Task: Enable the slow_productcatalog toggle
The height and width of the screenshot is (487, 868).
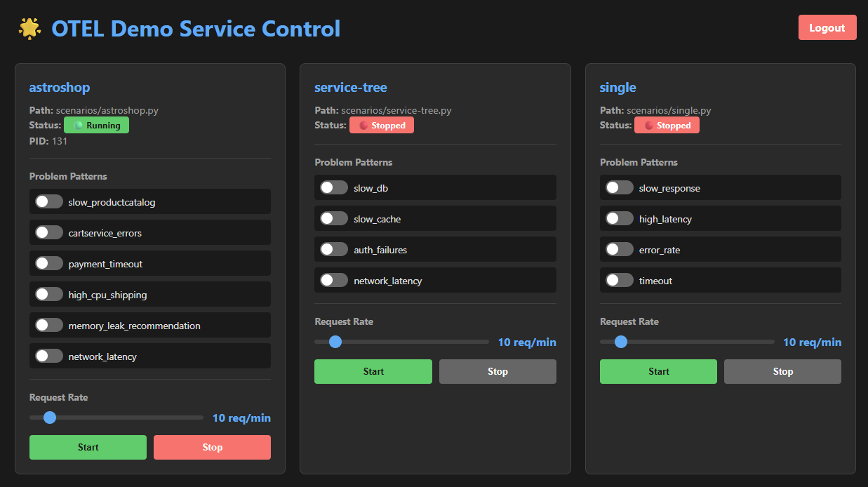Action: point(49,202)
